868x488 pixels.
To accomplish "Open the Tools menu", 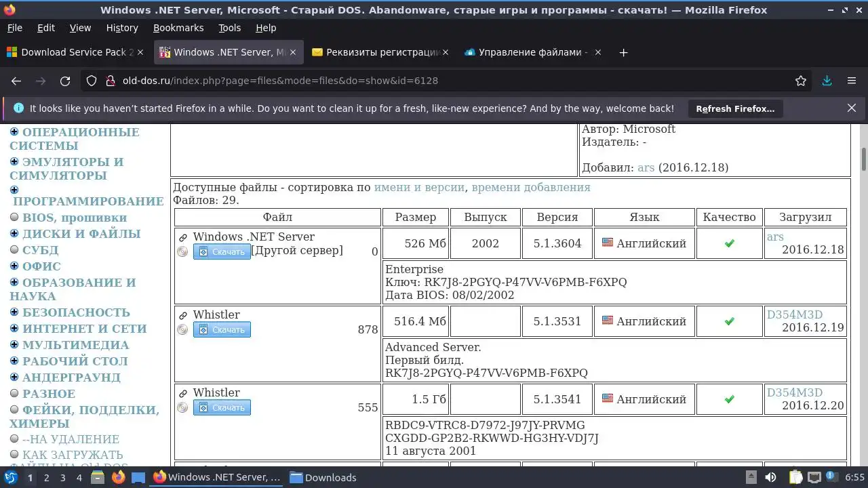I will (x=229, y=28).
